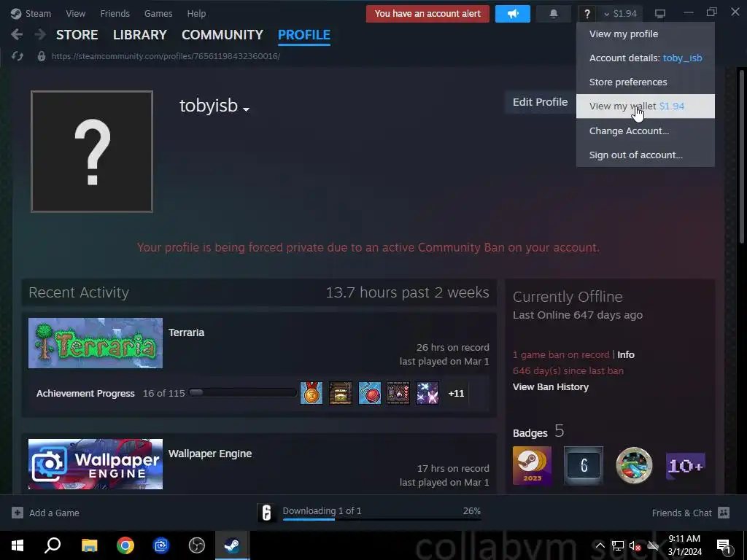Open OBS Studio from the taskbar
Image resolution: width=747 pixels, height=560 pixels.
196,545
